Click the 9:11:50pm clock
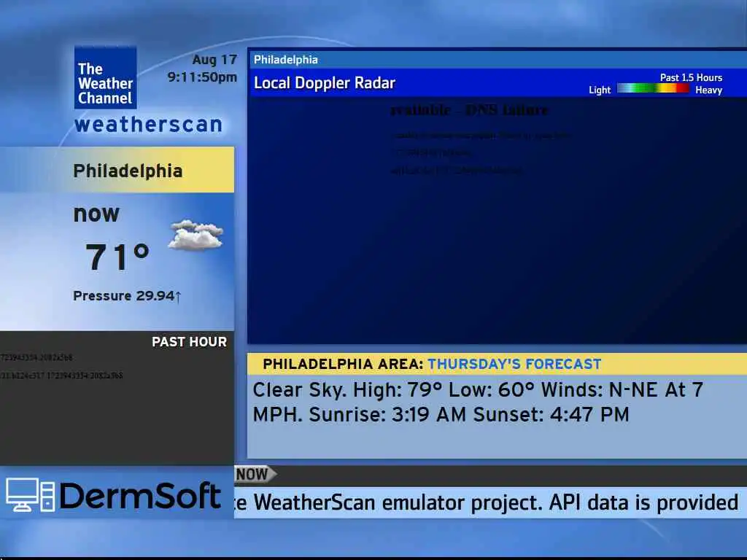 click(202, 77)
